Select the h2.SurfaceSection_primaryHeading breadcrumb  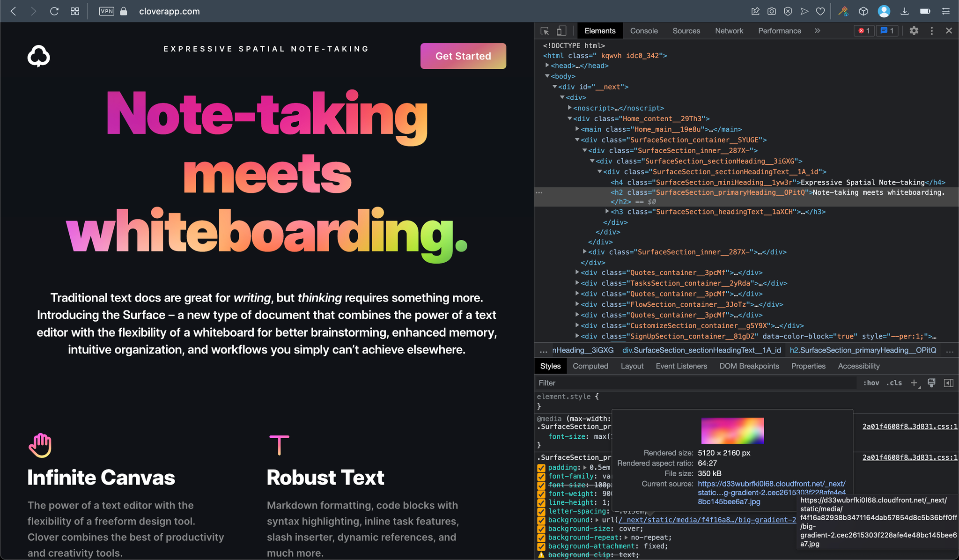[x=863, y=350]
